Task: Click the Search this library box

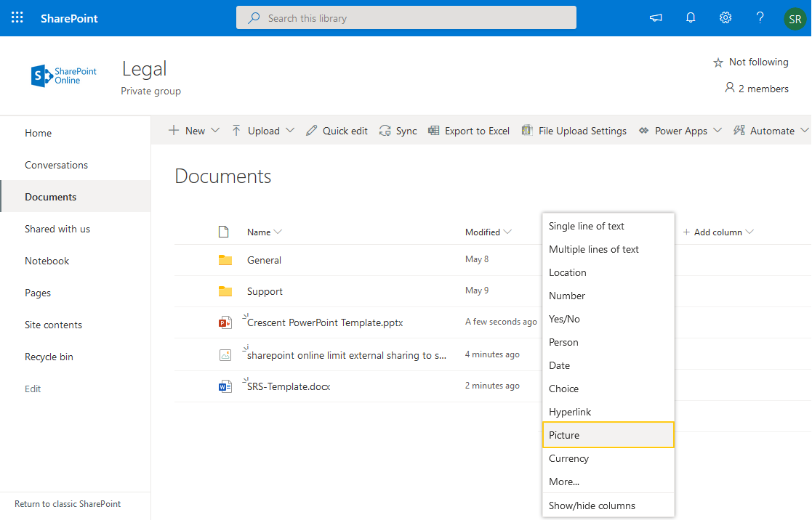Action: (406, 17)
